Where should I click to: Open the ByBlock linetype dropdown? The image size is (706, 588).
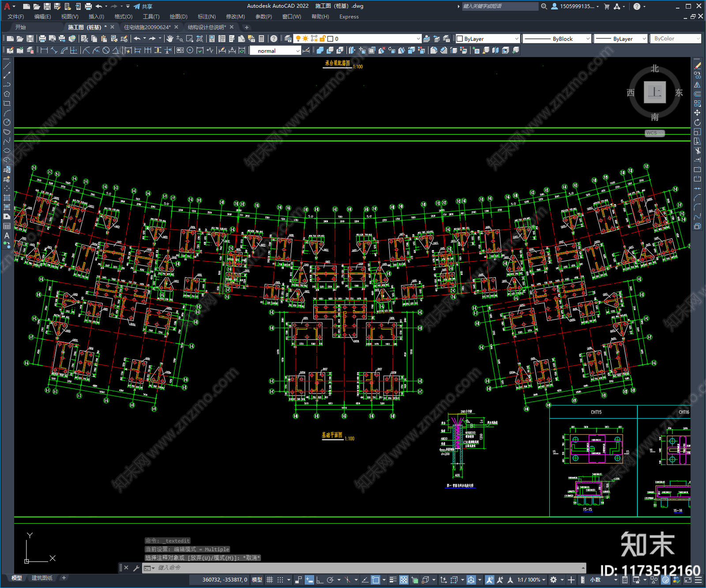click(x=557, y=39)
